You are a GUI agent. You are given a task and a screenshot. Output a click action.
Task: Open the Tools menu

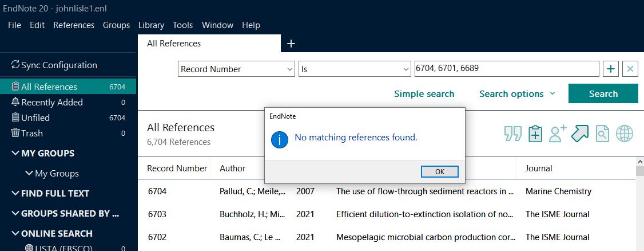click(x=183, y=25)
